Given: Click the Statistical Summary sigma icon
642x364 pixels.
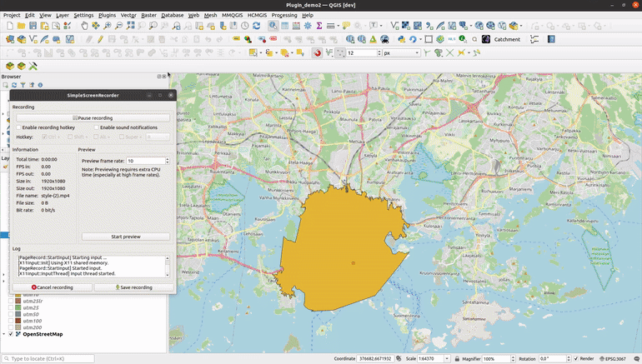Looking at the screenshot, I should point(319,26).
